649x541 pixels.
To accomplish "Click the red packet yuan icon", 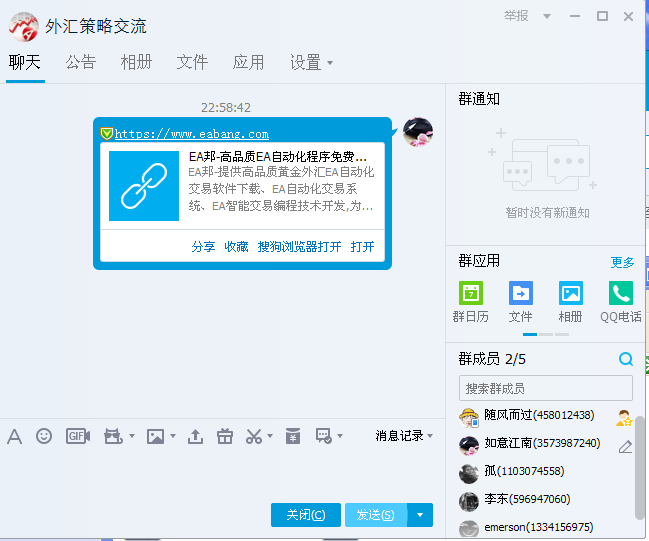I will (293, 436).
